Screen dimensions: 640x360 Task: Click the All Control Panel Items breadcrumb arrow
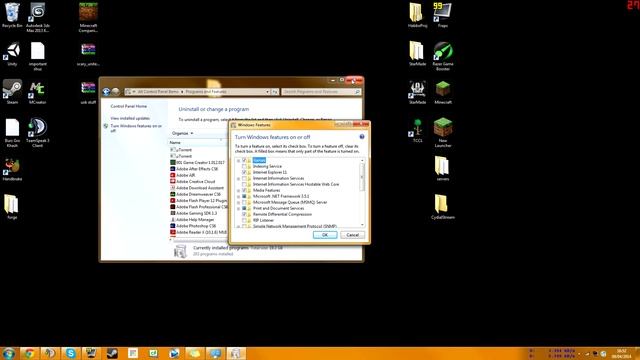tap(182, 92)
